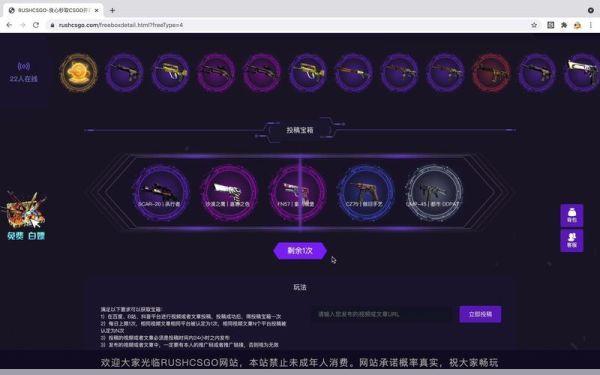
Task: Open the 客服 customer service button
Action: pos(572,240)
